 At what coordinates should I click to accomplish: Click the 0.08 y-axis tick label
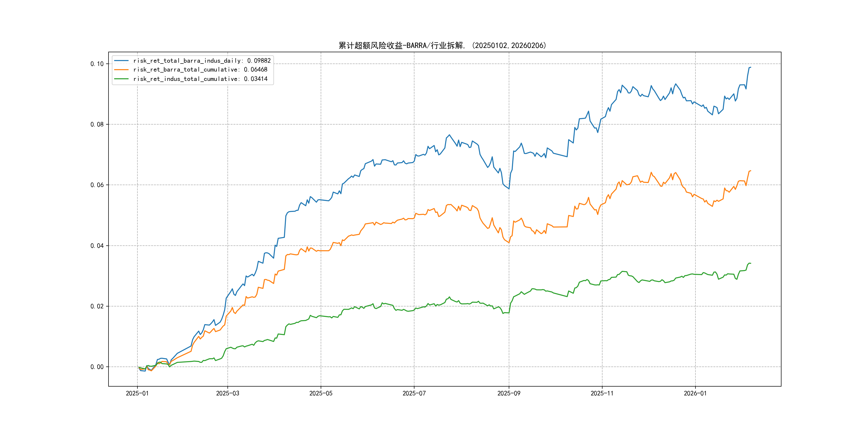click(x=97, y=125)
